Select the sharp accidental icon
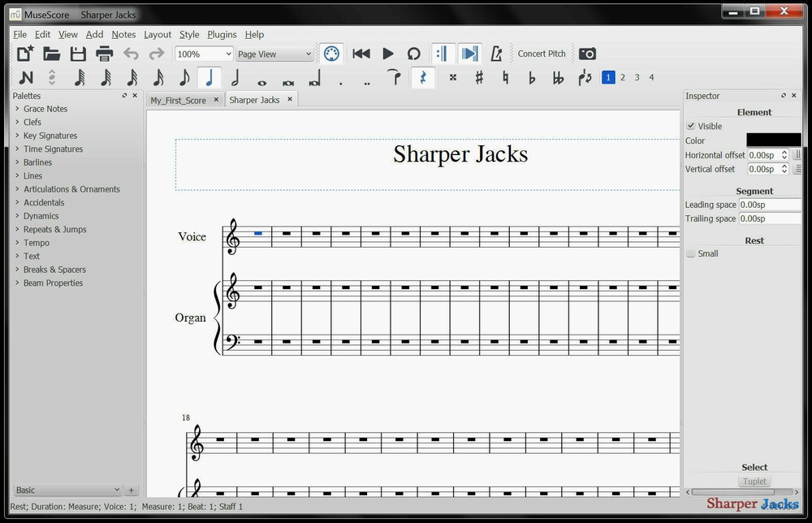 [x=479, y=77]
